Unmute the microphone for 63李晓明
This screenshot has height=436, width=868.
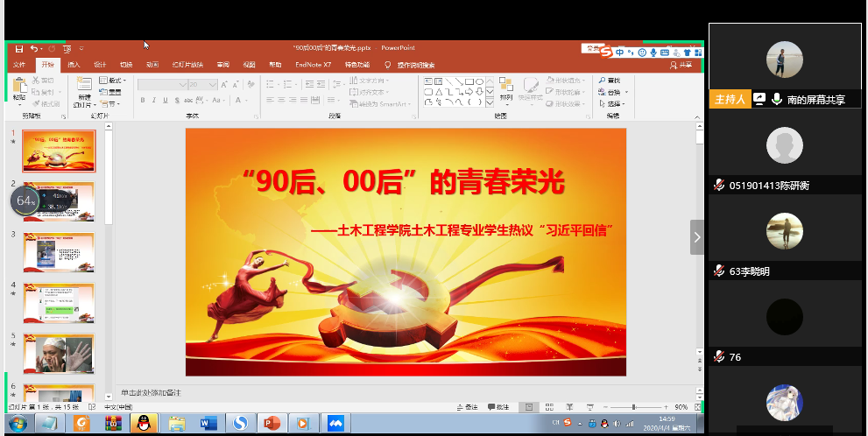[x=718, y=271]
